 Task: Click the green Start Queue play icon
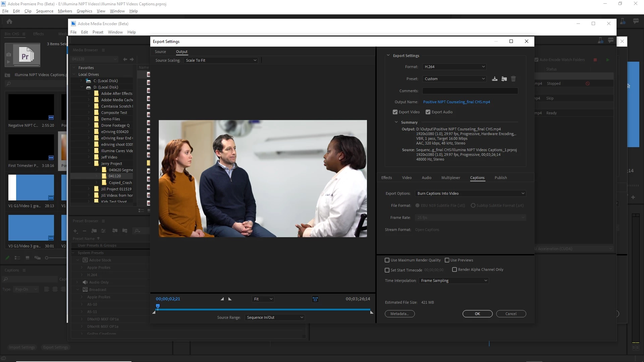tap(608, 60)
